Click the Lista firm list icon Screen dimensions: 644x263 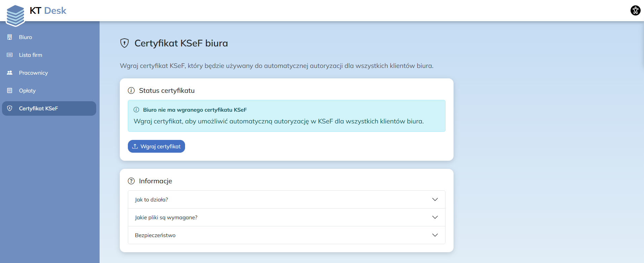(x=10, y=55)
